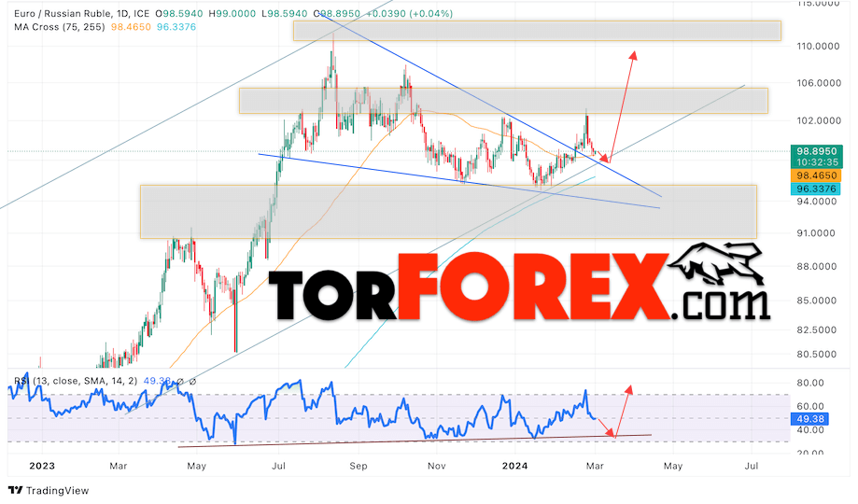Click blue 49.38 label on RSI axis
The image size is (858, 504).
(810, 419)
